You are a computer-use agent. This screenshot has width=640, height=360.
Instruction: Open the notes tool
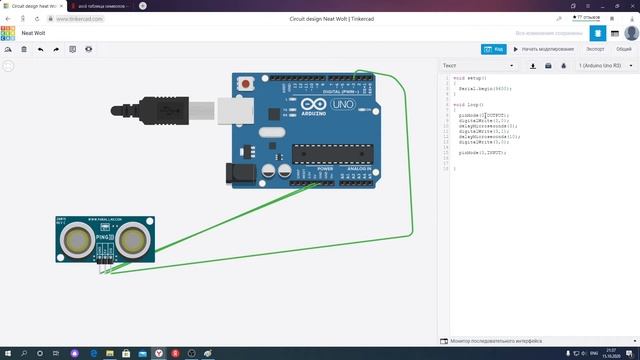pos(72,49)
